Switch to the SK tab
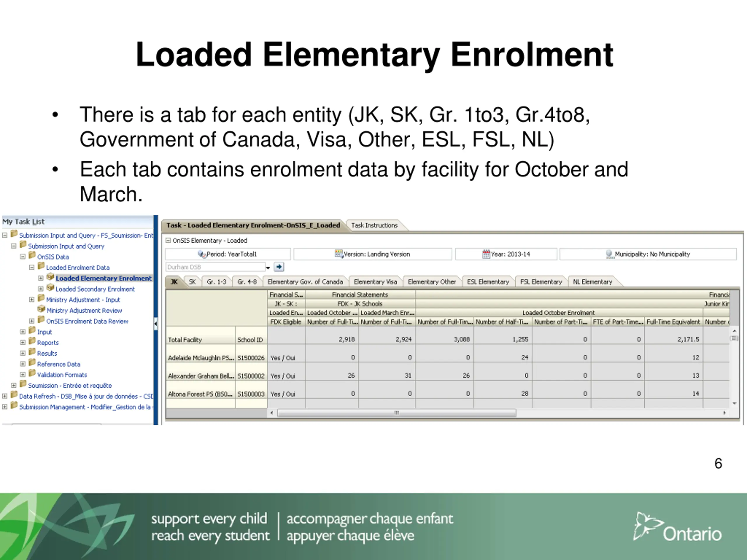Image resolution: width=747 pixels, height=560 pixels. (x=192, y=281)
